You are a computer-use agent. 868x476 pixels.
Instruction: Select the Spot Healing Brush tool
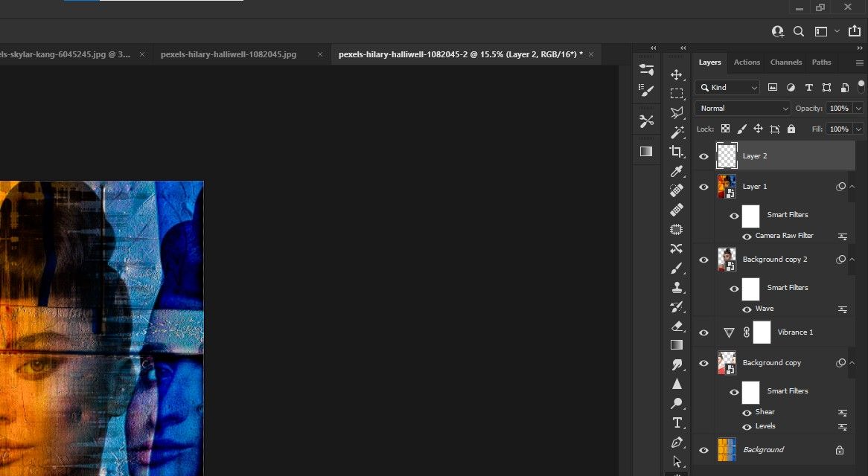(677, 190)
